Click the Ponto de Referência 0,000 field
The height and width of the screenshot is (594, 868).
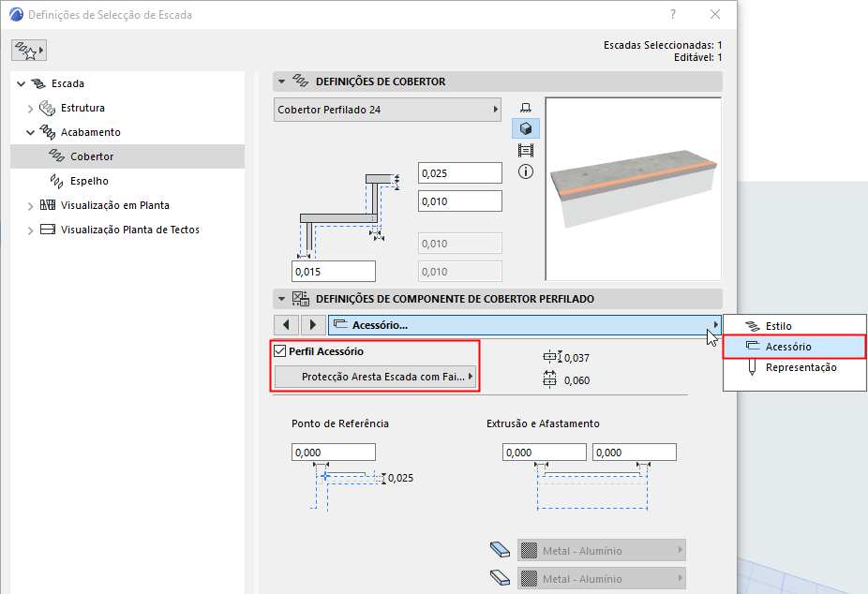pyautogui.click(x=334, y=453)
